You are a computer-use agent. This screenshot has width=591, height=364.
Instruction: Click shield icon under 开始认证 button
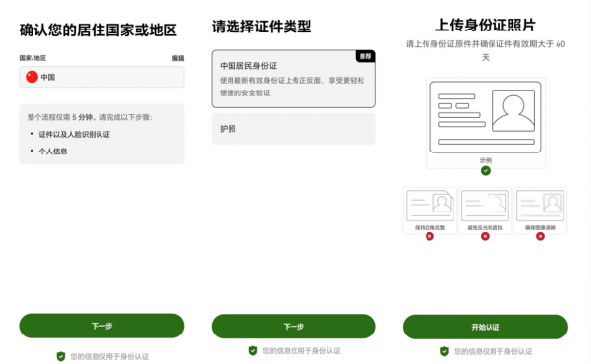point(445,351)
